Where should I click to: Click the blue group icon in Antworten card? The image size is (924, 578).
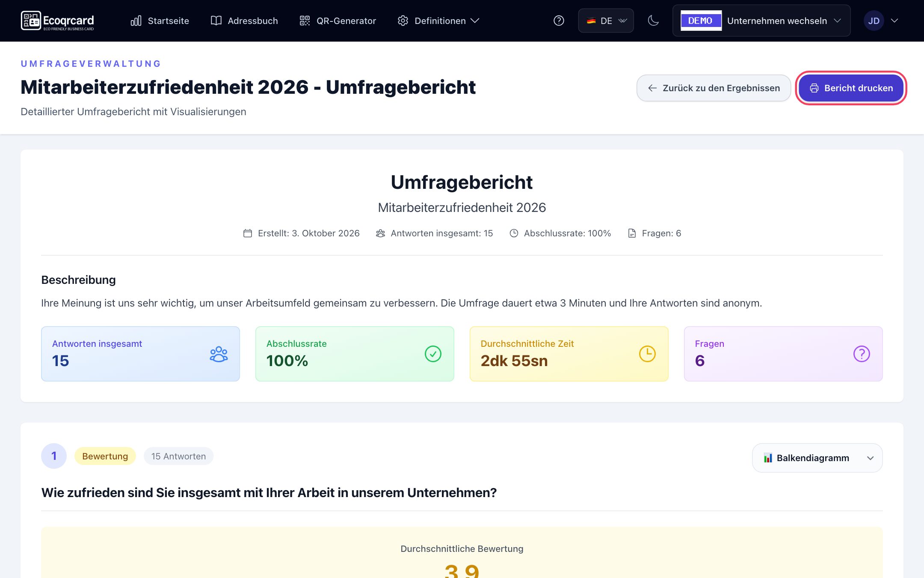point(219,354)
